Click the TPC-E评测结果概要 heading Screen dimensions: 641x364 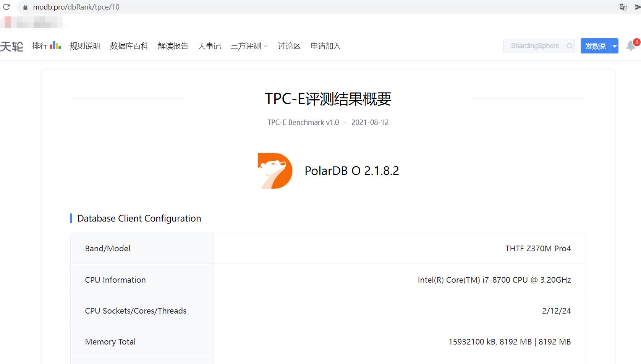coord(328,99)
